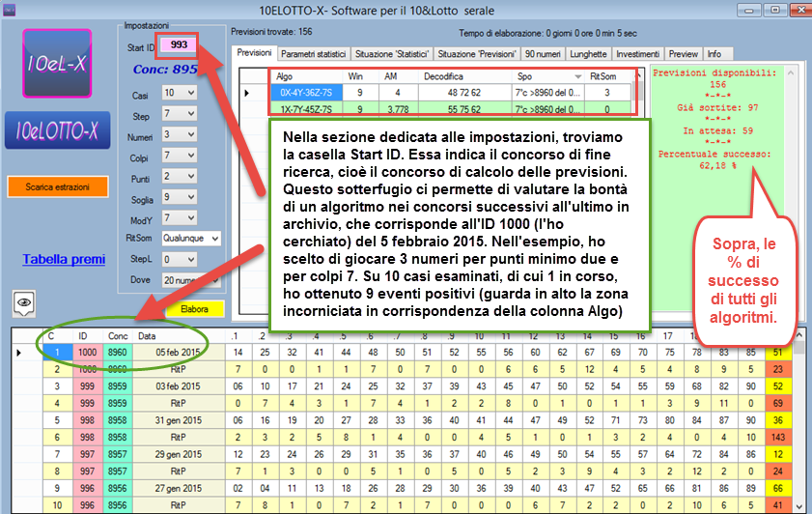Click AM cell 3,778
The width and height of the screenshot is (812, 514).
point(398,109)
